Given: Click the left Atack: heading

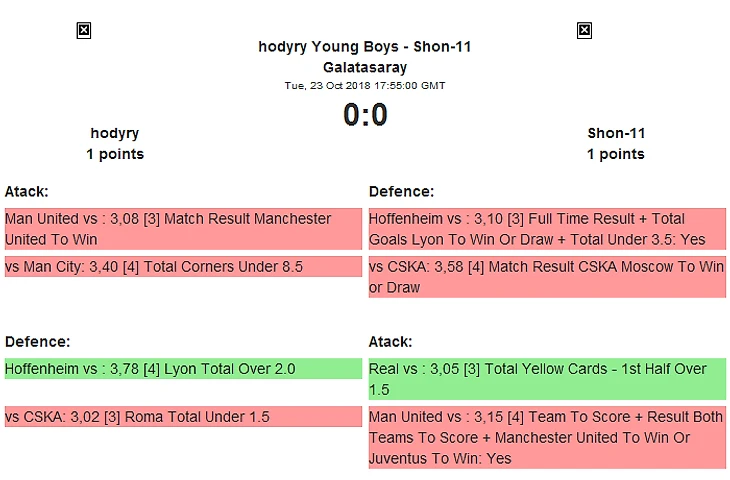Looking at the screenshot, I should pyautogui.click(x=27, y=191).
